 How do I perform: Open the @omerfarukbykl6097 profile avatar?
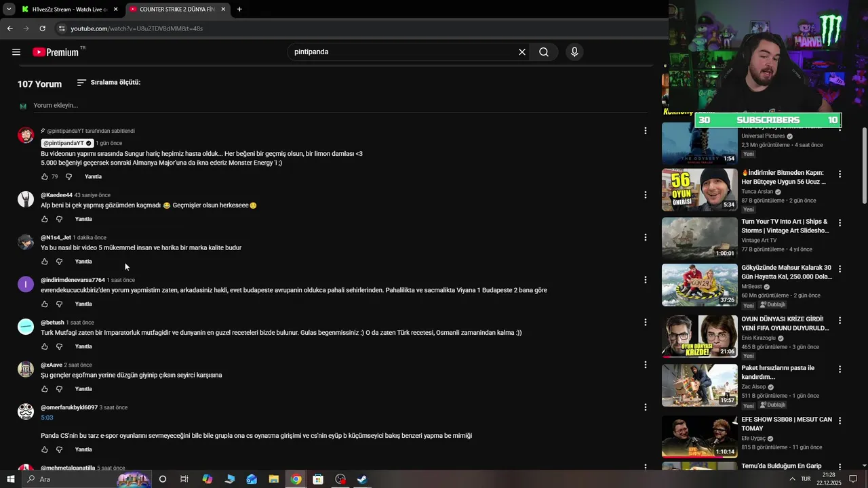pos(26,412)
